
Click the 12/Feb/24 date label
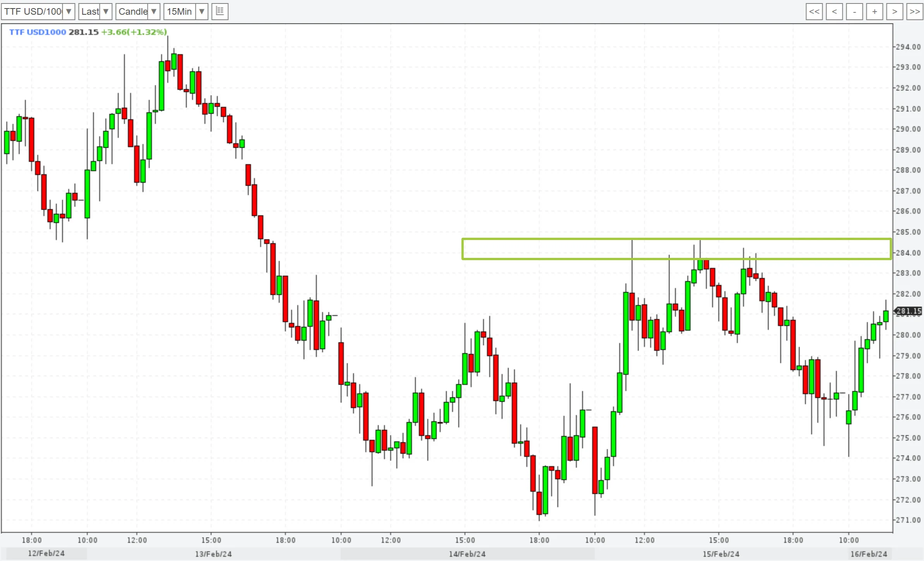point(46,553)
